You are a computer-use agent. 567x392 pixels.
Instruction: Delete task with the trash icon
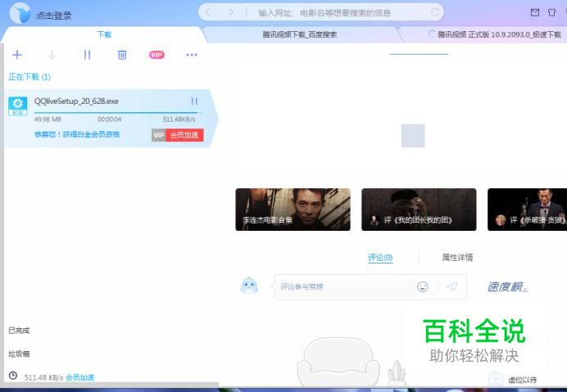click(122, 55)
